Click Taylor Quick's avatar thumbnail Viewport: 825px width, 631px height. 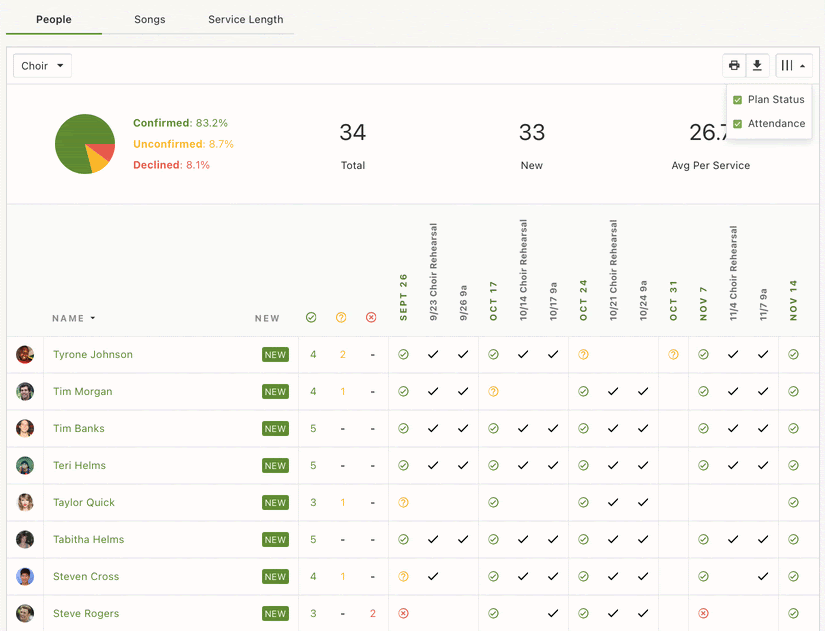(25, 502)
